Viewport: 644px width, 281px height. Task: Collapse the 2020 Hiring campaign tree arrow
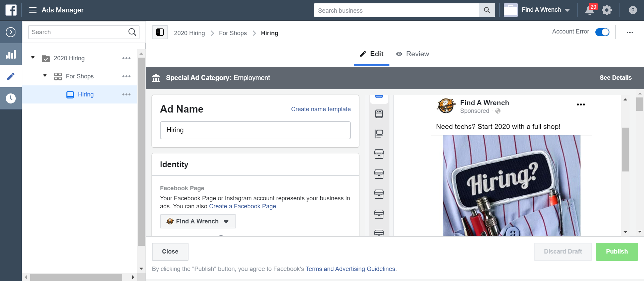(33, 58)
